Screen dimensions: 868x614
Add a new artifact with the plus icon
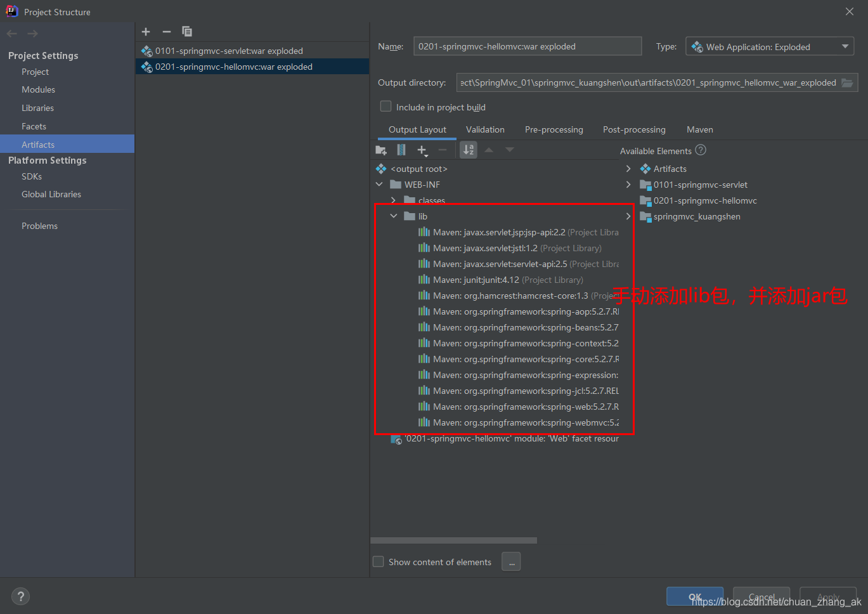(x=146, y=32)
